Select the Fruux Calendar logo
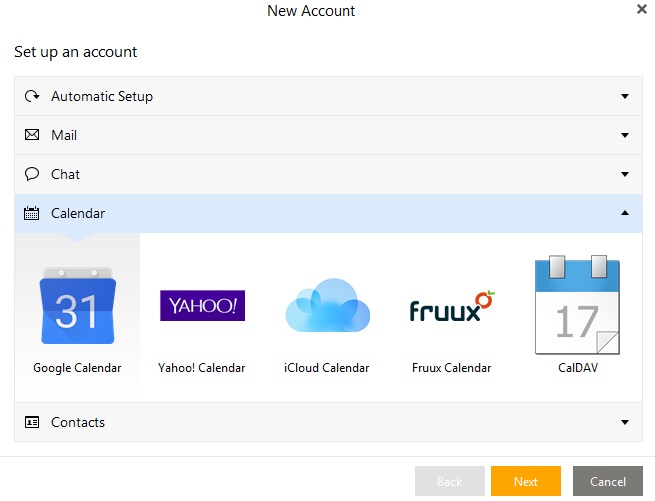 [452, 307]
